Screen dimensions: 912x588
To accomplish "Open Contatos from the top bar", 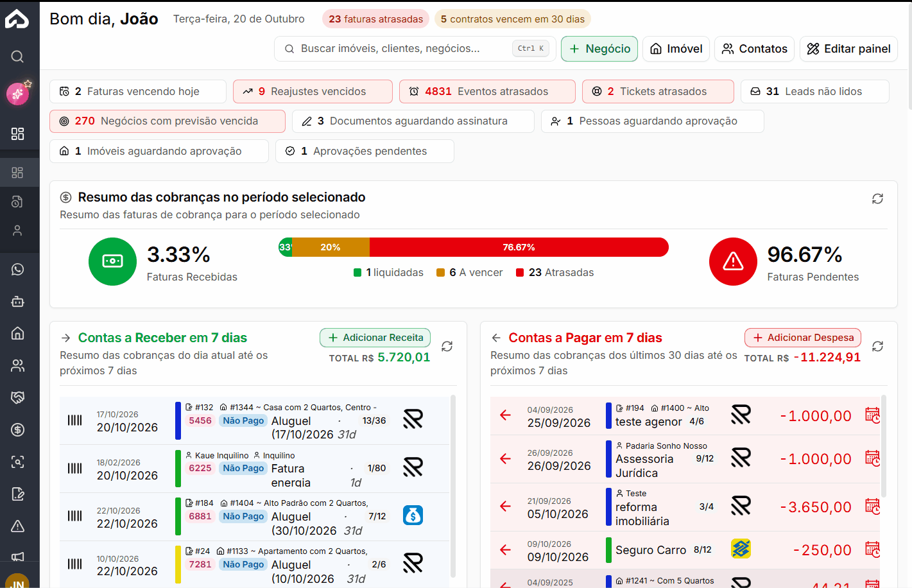I will click(x=754, y=49).
